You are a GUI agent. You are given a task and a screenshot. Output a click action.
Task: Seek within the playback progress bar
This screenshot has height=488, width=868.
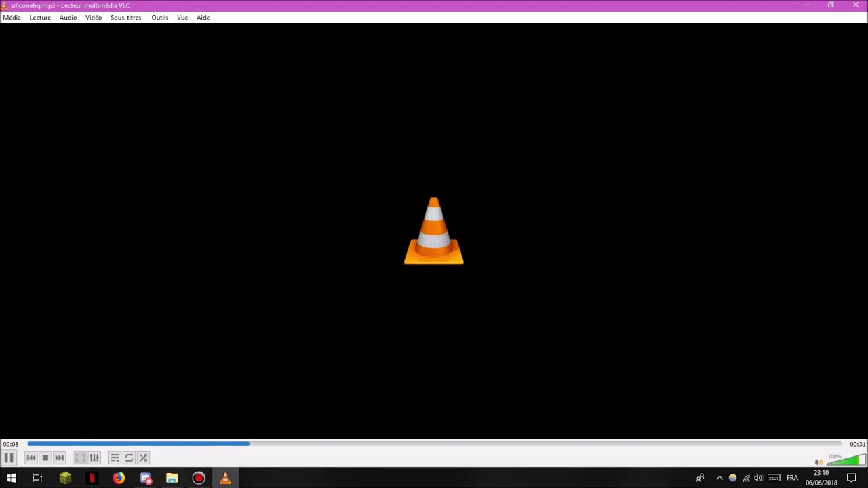coord(434,444)
